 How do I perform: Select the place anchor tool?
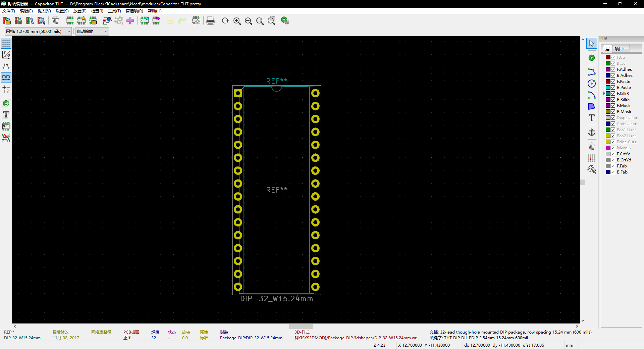[592, 132]
